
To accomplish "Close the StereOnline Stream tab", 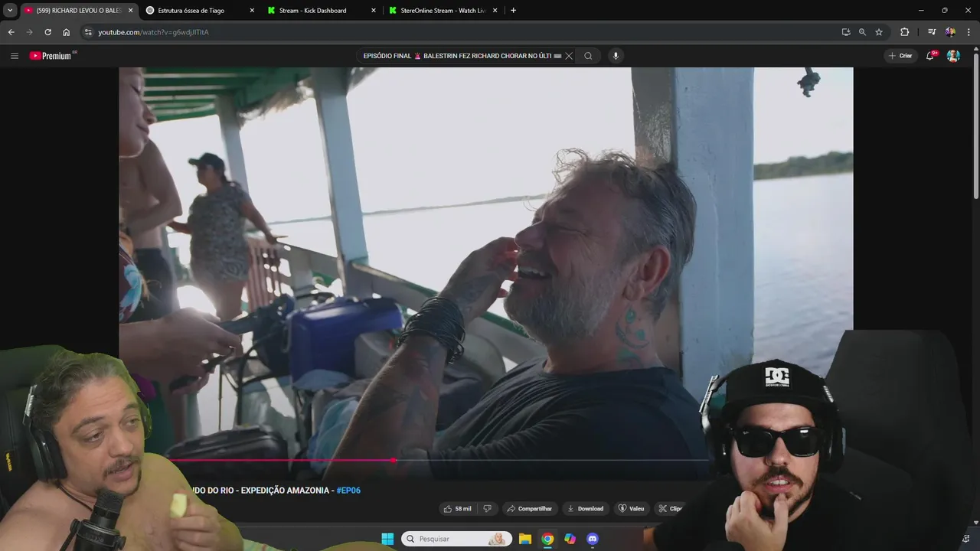I will [x=495, y=11].
